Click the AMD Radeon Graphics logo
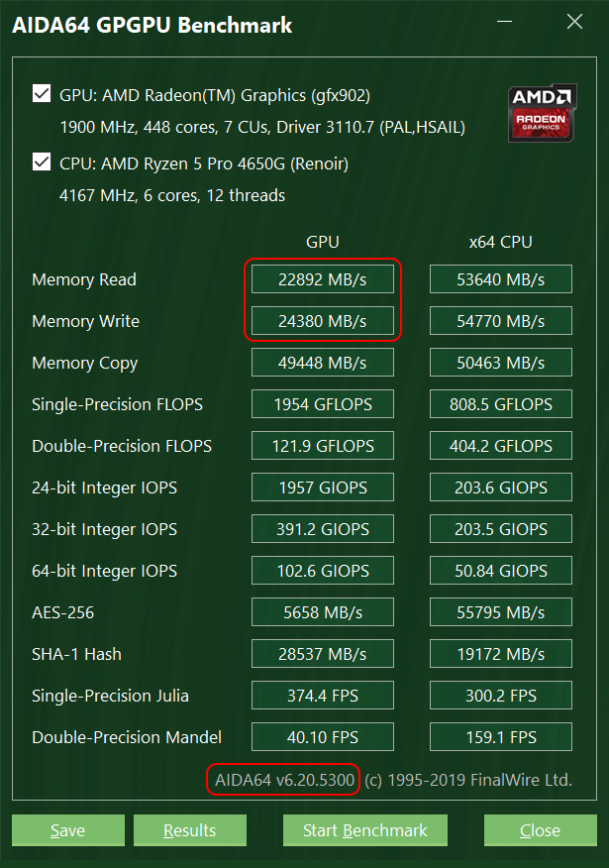The height and width of the screenshot is (868, 609). pyautogui.click(x=542, y=111)
